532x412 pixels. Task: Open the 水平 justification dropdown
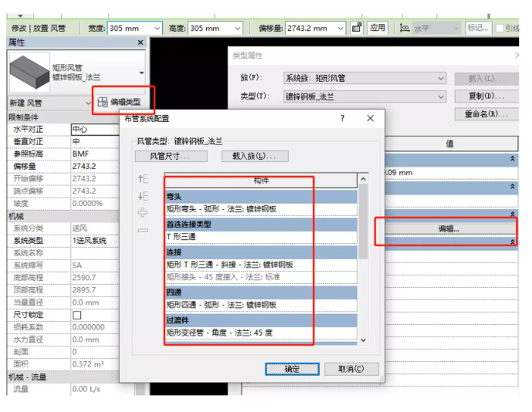(455, 28)
